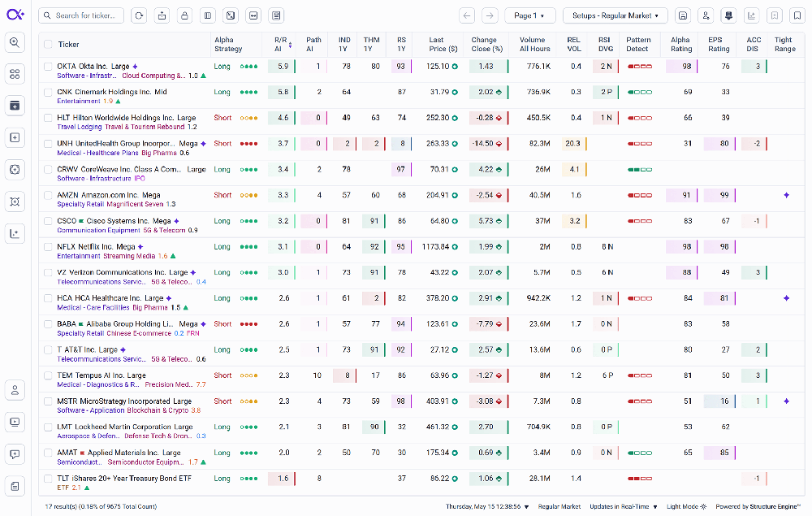Toggle the select-all checkbox beside Ticker header
The image size is (812, 516).
(48, 45)
